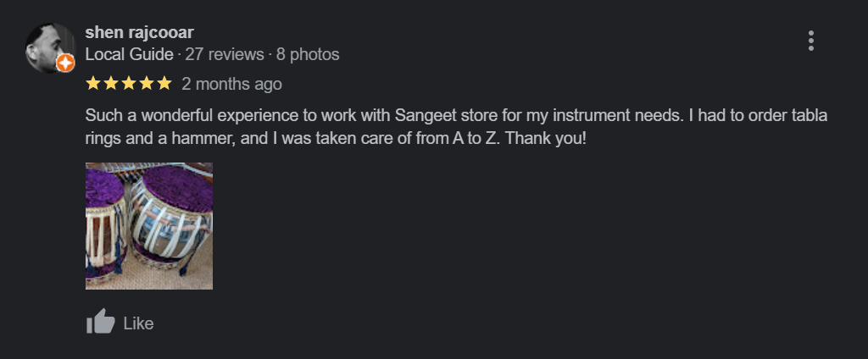The width and height of the screenshot is (868, 359).
Task: Click the "8 photos" count
Action: click(x=308, y=55)
